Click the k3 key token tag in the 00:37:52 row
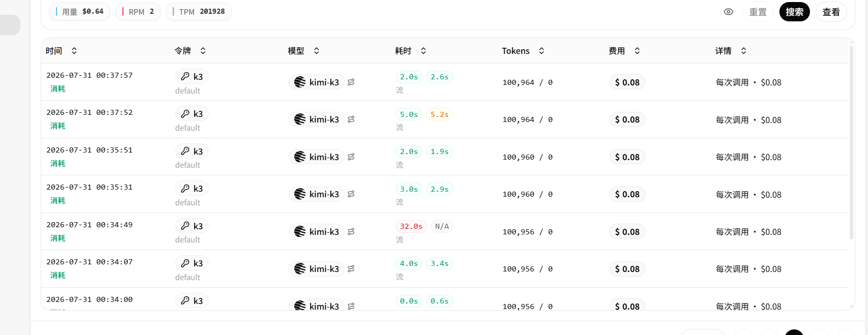868x335 pixels. point(192,114)
